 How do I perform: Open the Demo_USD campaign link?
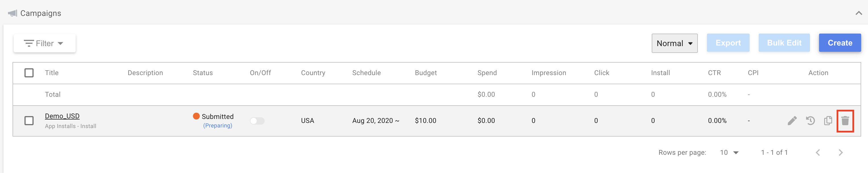pyautogui.click(x=62, y=116)
